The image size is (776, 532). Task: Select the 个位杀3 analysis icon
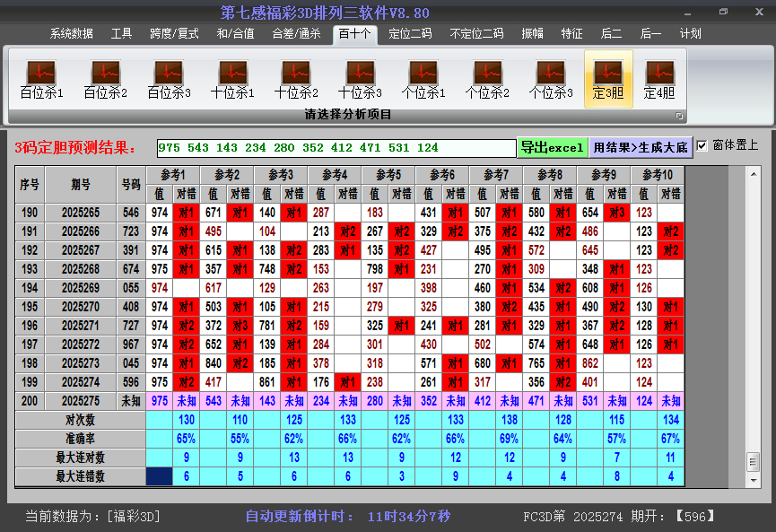551,79
